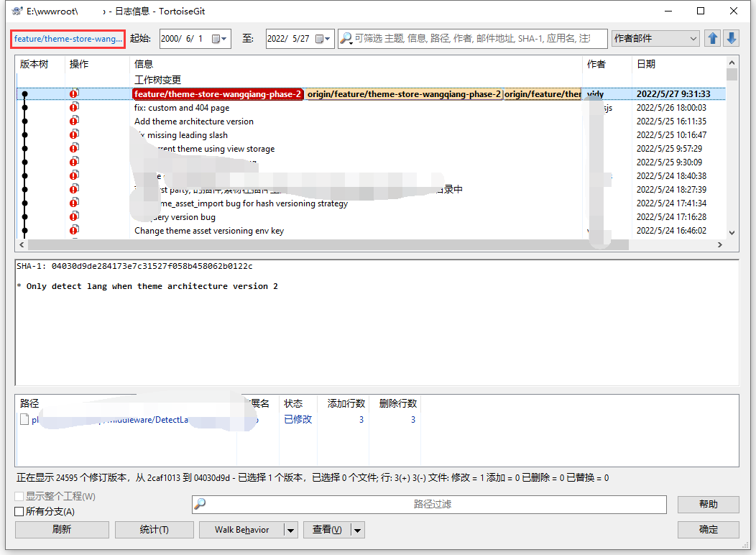Sort by the 信息 column header
This screenshot has height=555, width=756.
356,64
